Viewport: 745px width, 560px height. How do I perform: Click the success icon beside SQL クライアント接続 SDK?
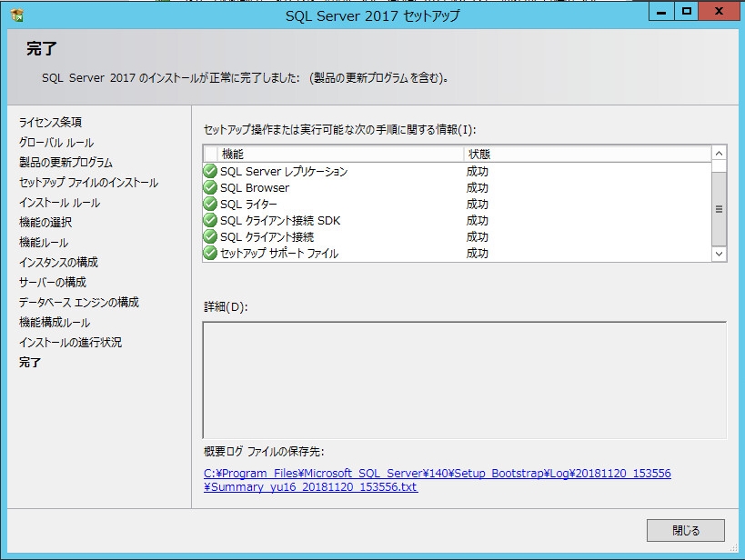click(x=209, y=221)
